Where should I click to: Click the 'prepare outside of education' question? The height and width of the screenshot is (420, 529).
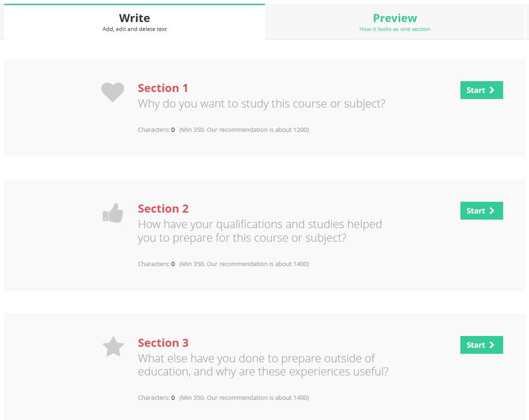pos(263,365)
